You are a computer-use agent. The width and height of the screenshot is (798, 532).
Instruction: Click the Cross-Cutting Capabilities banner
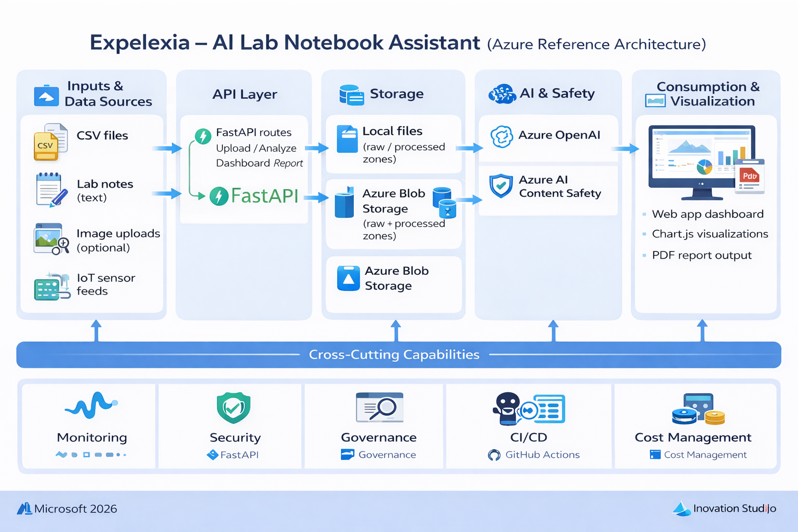pos(395,354)
